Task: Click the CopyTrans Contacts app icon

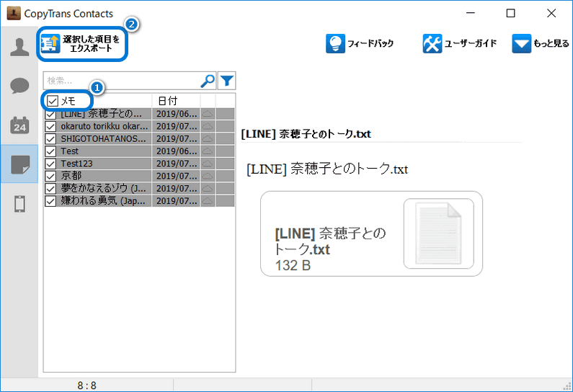Action: [14, 13]
